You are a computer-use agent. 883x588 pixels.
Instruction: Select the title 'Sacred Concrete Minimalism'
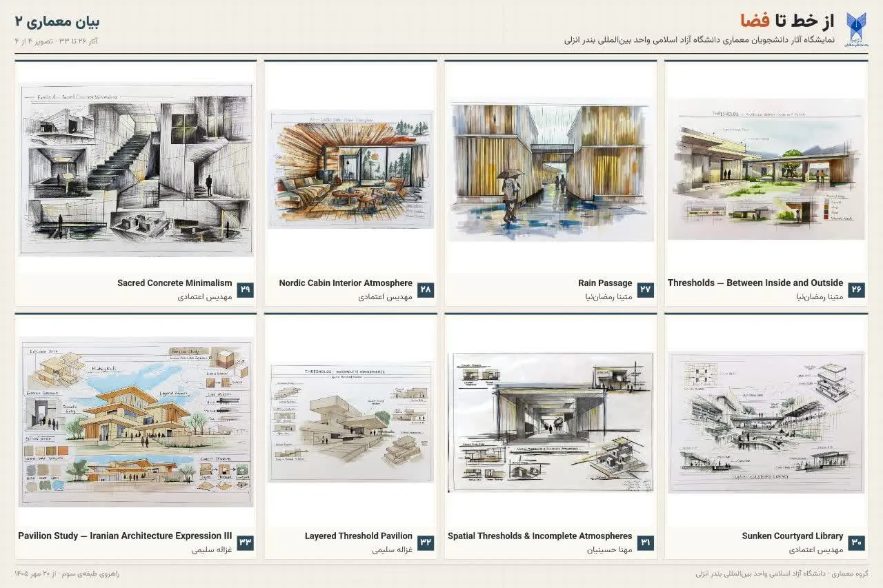[175, 283]
